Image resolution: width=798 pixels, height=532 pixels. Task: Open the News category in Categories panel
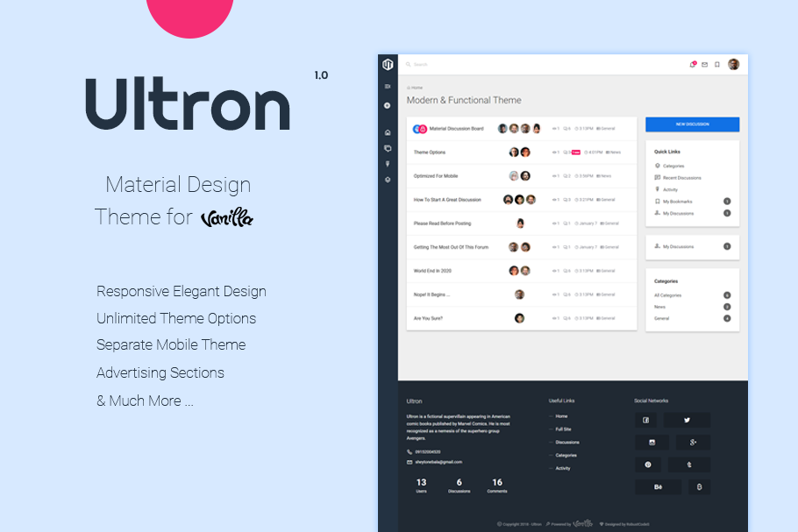pos(659,307)
